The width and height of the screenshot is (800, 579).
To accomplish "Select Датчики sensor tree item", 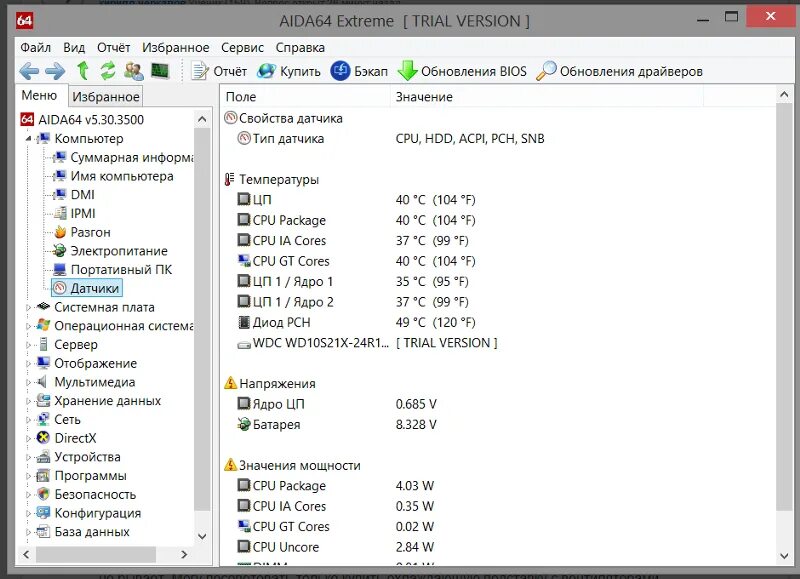I will pos(87,288).
